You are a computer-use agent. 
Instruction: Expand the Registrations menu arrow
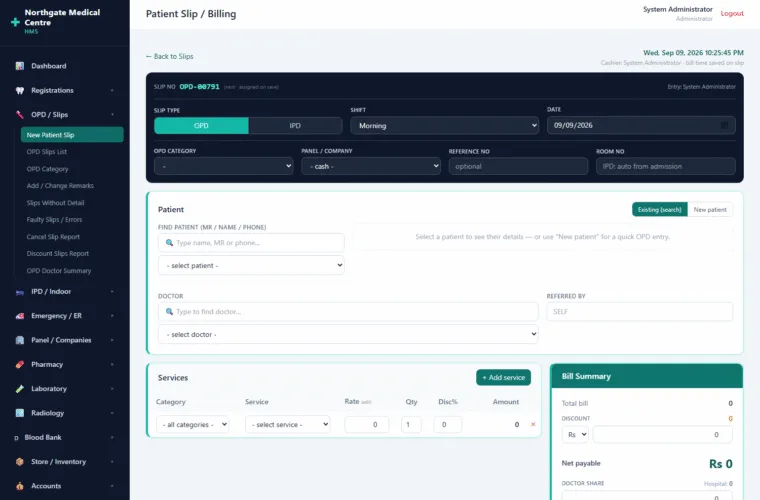112,91
